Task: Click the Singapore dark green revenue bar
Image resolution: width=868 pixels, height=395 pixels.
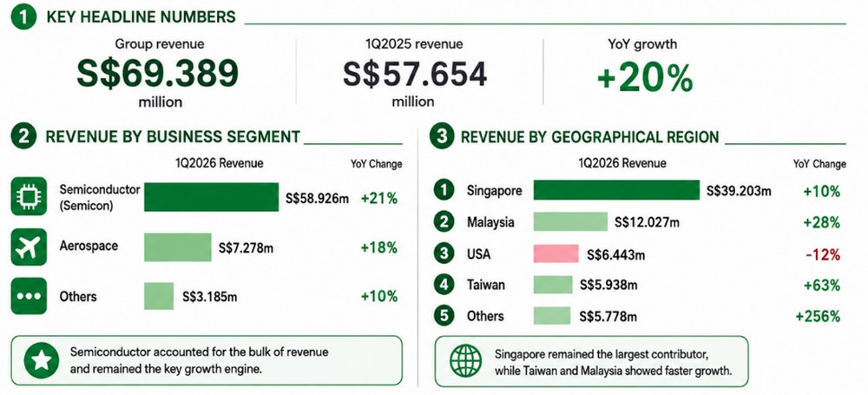Action: tap(616, 190)
